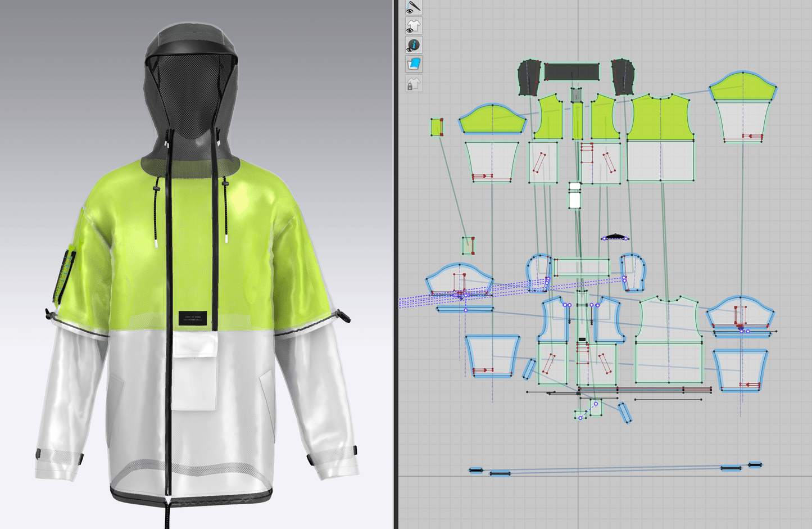Select the black rectangular hood center pattern
This screenshot has width=812, height=529.
tap(571, 72)
